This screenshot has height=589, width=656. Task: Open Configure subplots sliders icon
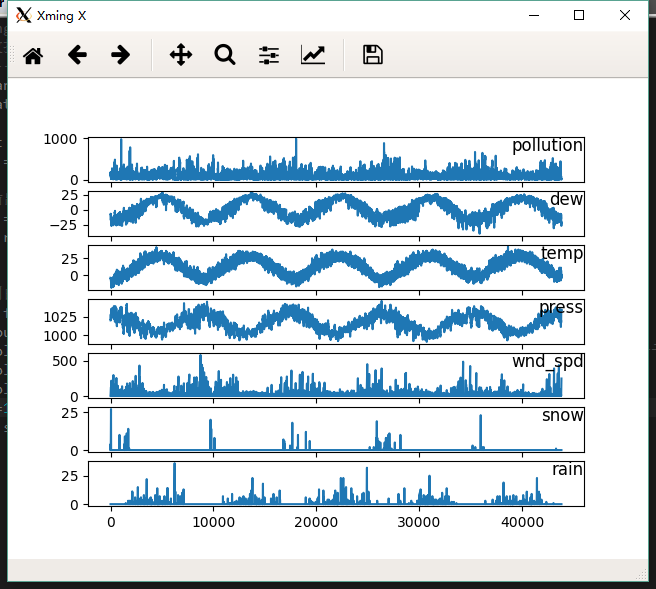[269, 55]
